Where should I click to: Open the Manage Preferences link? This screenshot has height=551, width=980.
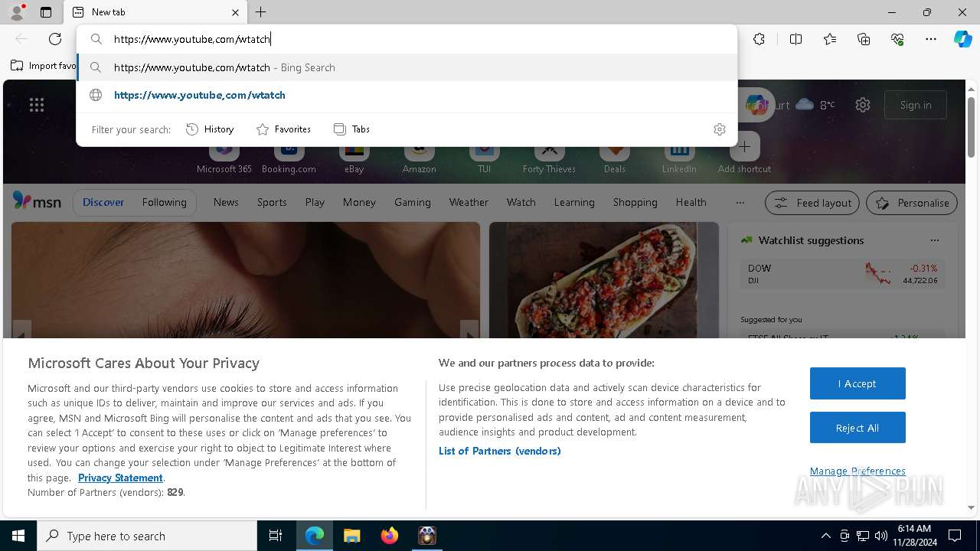857,471
